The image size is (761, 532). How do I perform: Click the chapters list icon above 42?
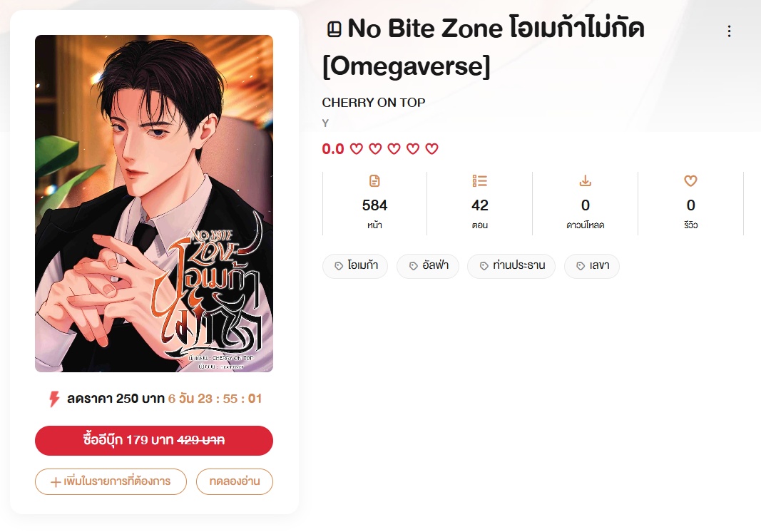479,181
